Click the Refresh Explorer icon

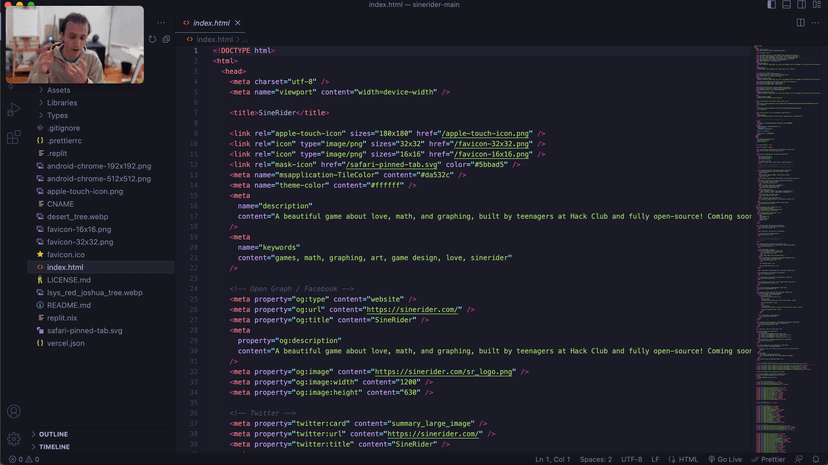pyautogui.click(x=153, y=40)
